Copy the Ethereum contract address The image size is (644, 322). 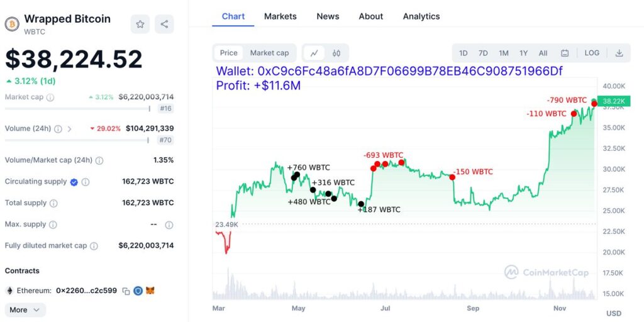(126, 291)
